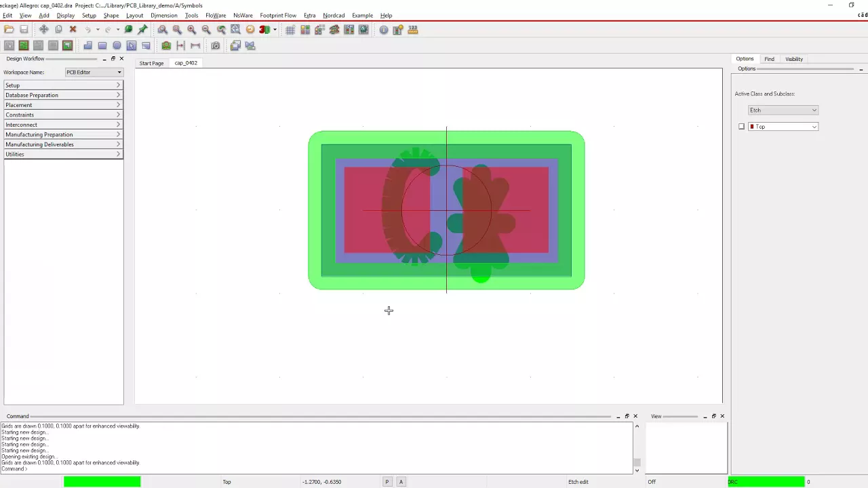Click the Command window scrollbar down arrow
Viewport: 868px width, 488px height.
tap(637, 470)
